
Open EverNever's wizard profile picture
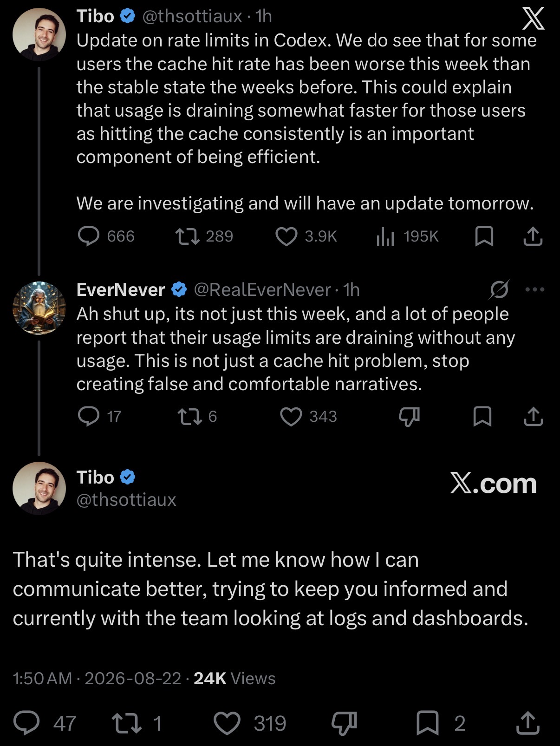click(x=39, y=308)
